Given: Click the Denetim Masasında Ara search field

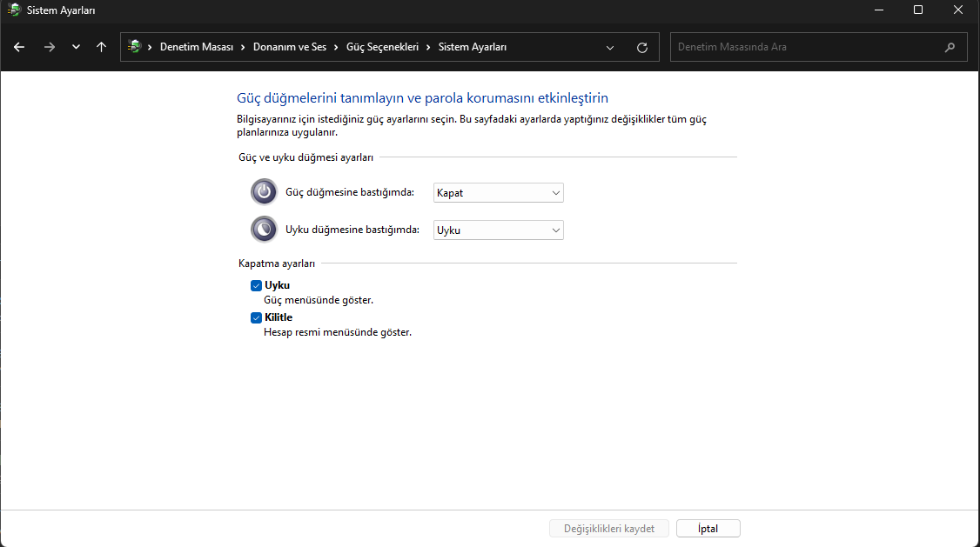Looking at the screenshot, I should pos(805,47).
